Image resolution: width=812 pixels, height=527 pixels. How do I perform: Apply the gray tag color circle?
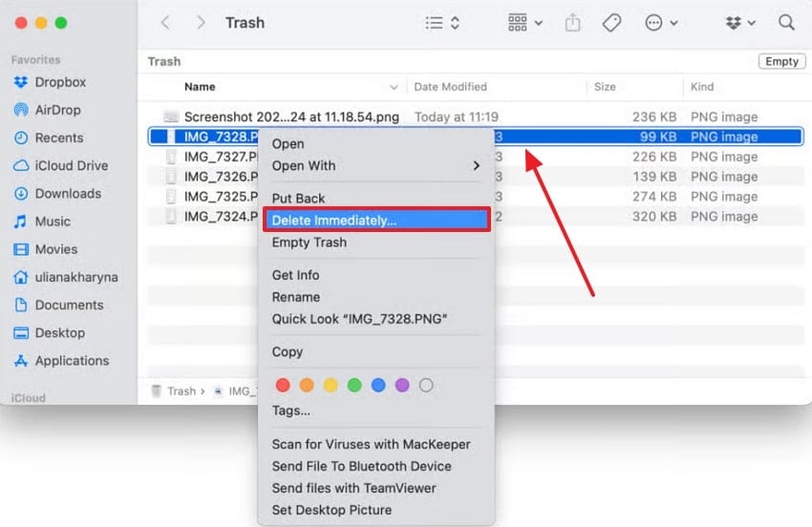[426, 385]
